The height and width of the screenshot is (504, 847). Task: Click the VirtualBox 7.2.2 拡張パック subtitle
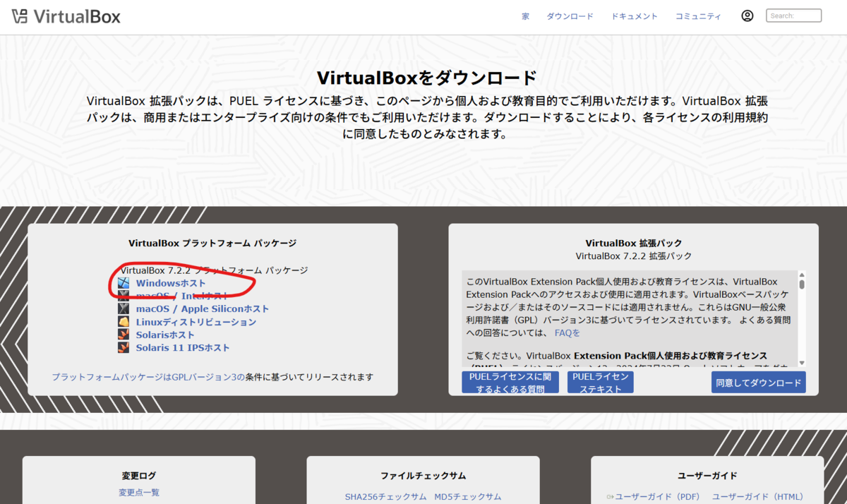[634, 256]
